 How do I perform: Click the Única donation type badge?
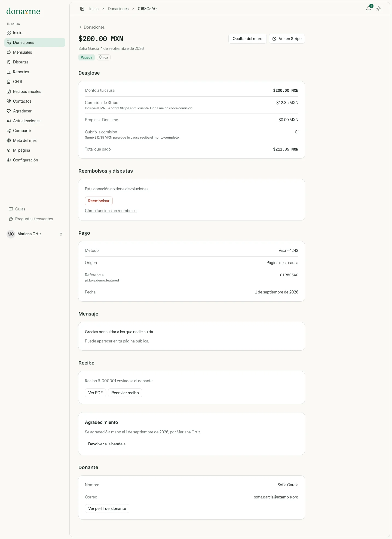(x=103, y=57)
